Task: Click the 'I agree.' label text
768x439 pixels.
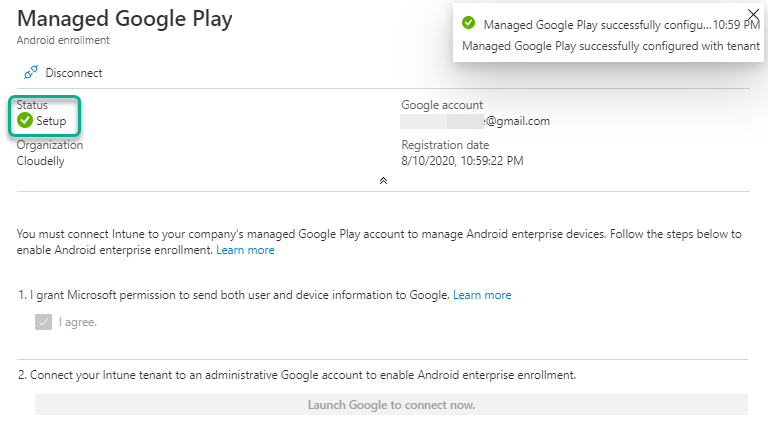Action: tap(78, 322)
